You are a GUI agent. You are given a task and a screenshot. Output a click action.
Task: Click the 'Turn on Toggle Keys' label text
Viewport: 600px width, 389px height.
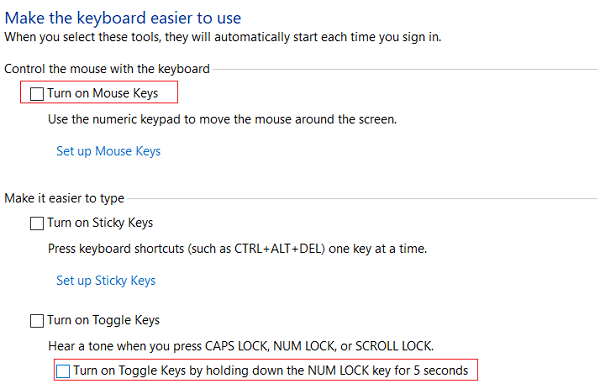[103, 320]
